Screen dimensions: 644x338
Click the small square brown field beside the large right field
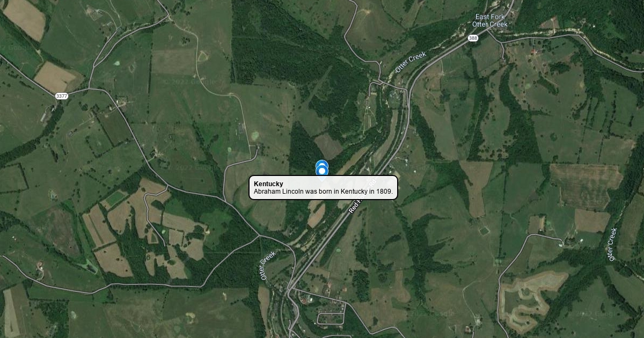592,221
